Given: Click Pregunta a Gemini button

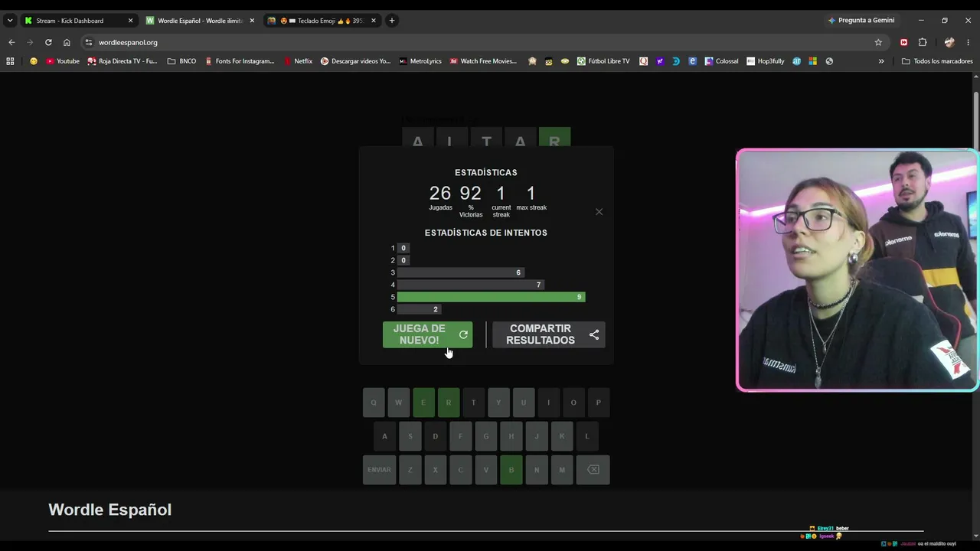Looking at the screenshot, I should pyautogui.click(x=861, y=21).
